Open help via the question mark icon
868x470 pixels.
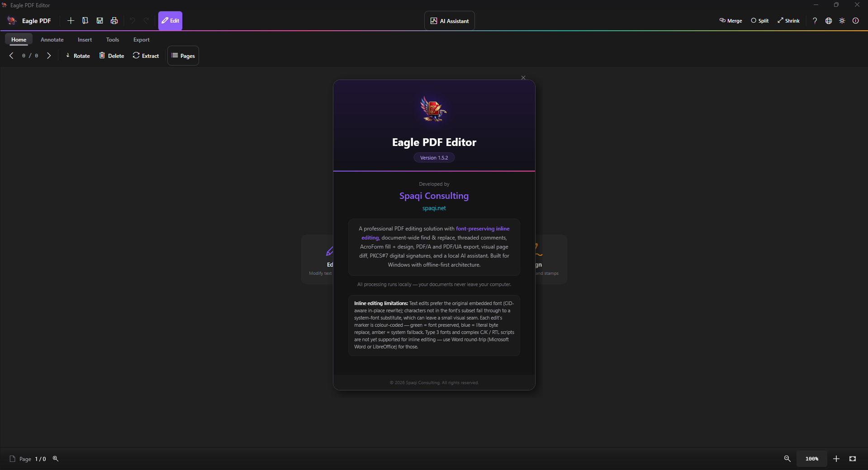(815, 21)
